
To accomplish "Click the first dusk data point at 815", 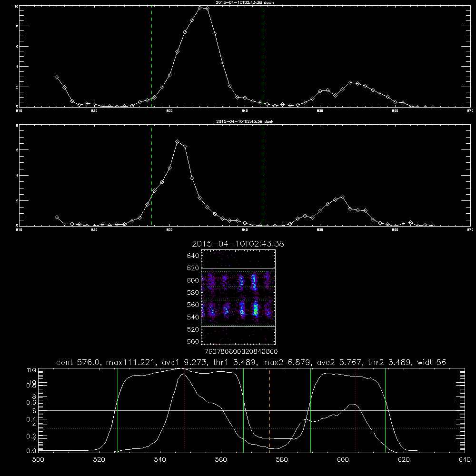I will tap(57, 218).
